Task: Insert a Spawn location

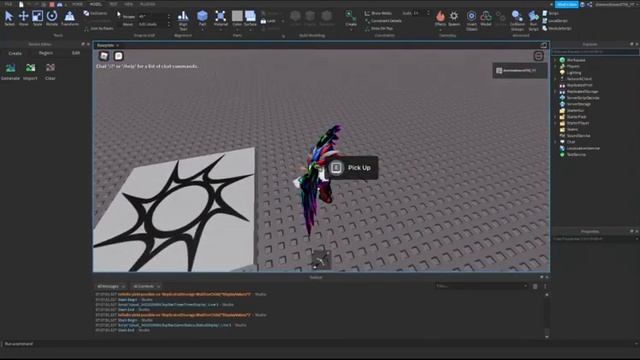Action: point(454,18)
